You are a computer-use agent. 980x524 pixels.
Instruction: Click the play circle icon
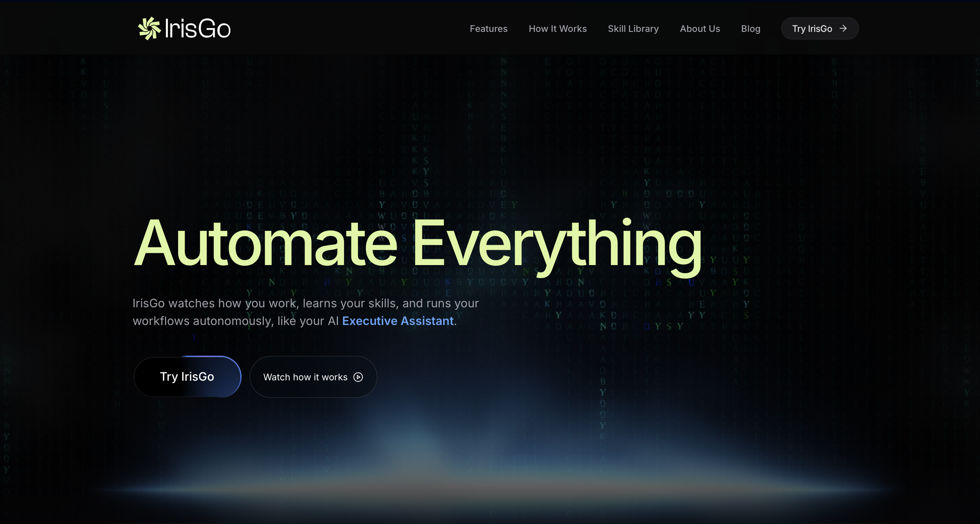(358, 377)
